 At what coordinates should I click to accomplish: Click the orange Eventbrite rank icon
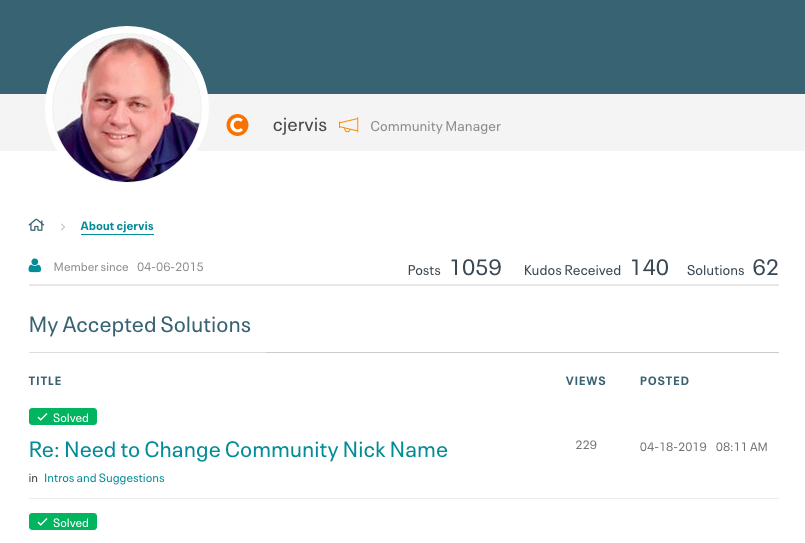[237, 126]
